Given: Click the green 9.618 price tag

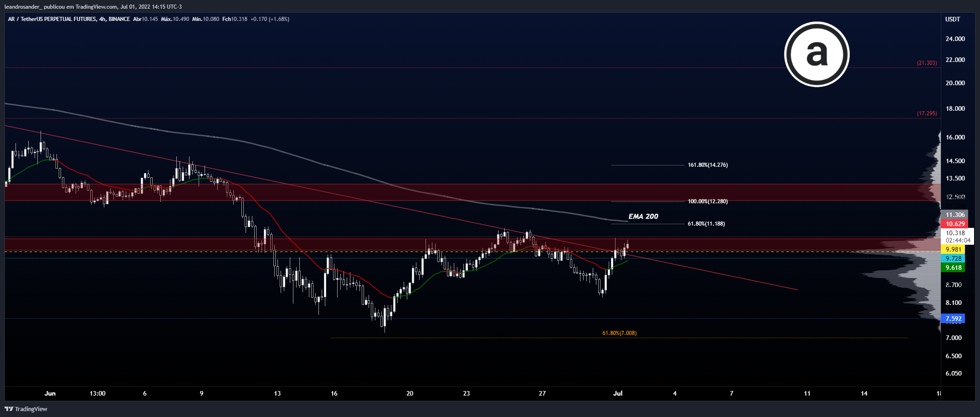Looking at the screenshot, I should pyautogui.click(x=953, y=268).
